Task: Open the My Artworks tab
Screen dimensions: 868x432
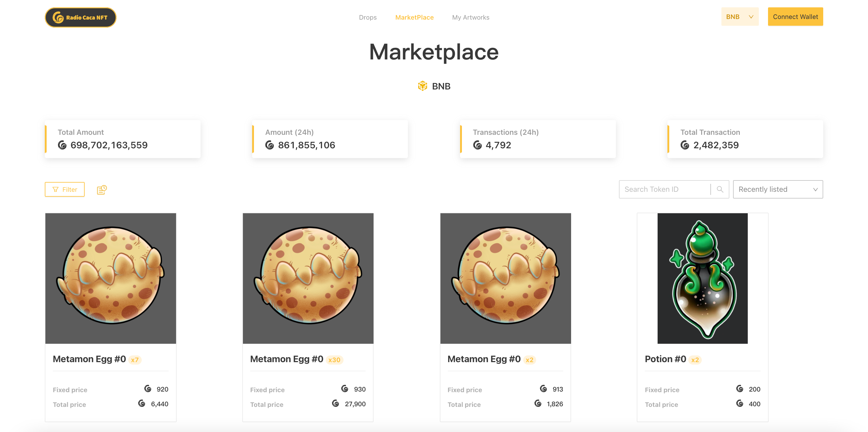Action: tap(470, 17)
